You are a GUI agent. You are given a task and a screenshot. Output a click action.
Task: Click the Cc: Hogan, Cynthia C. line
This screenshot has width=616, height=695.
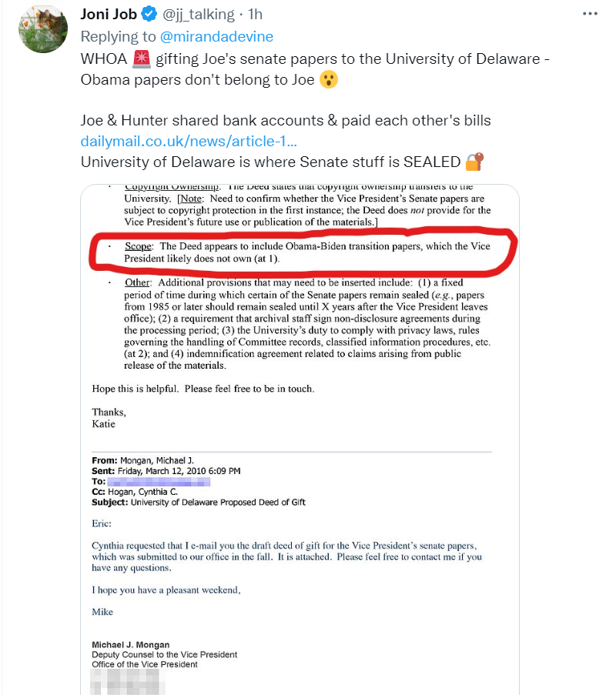(138, 492)
